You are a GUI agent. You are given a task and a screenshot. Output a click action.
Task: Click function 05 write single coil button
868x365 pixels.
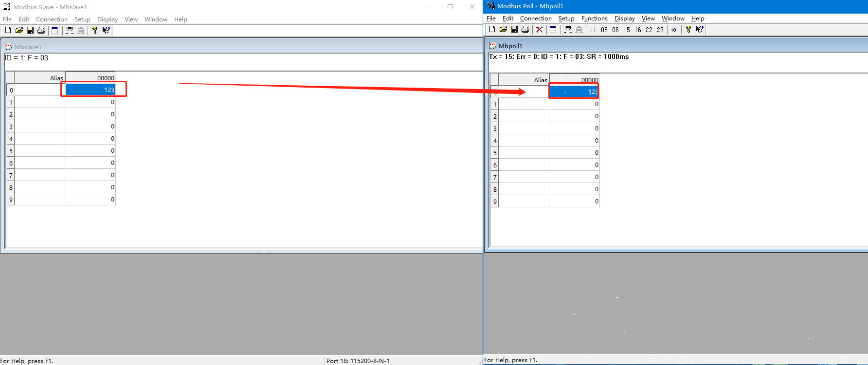point(604,30)
